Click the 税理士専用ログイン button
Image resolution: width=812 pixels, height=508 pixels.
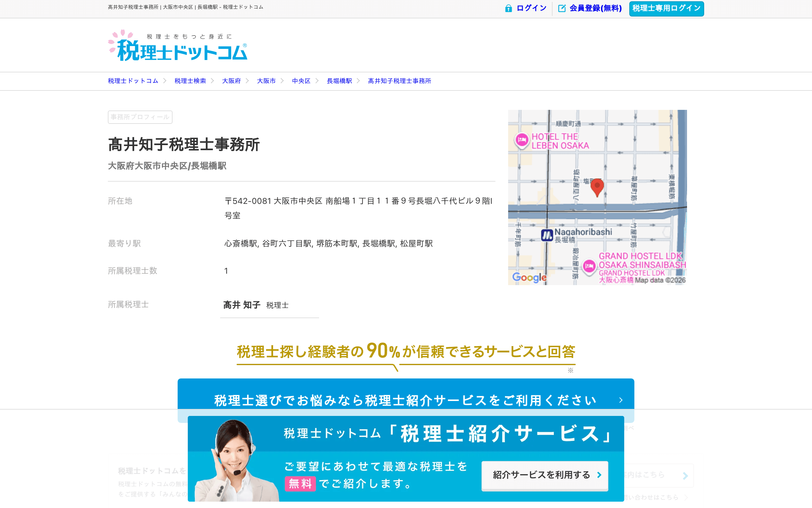tap(666, 8)
